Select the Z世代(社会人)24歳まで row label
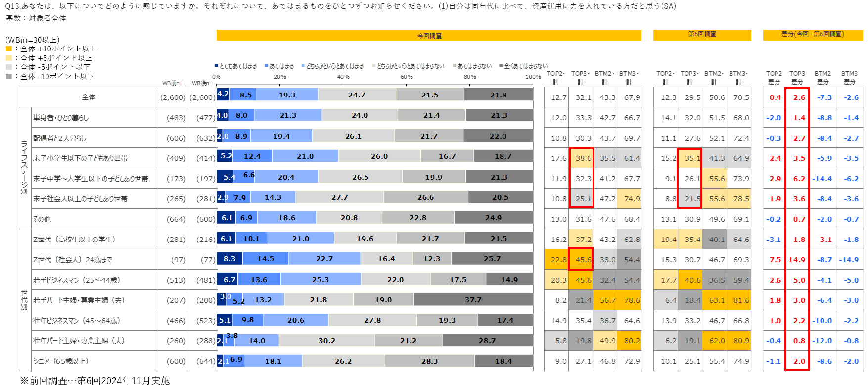This screenshot has width=868, height=385. pos(73,260)
